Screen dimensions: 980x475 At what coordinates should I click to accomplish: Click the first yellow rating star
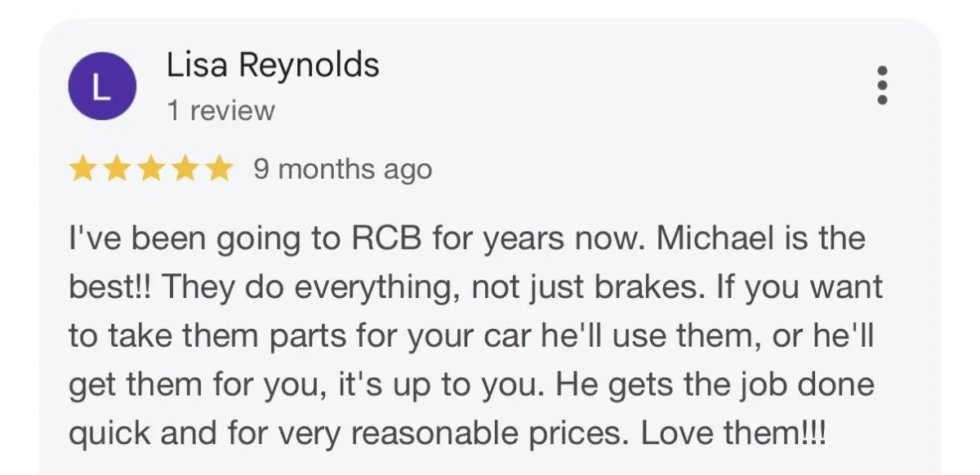(82, 170)
